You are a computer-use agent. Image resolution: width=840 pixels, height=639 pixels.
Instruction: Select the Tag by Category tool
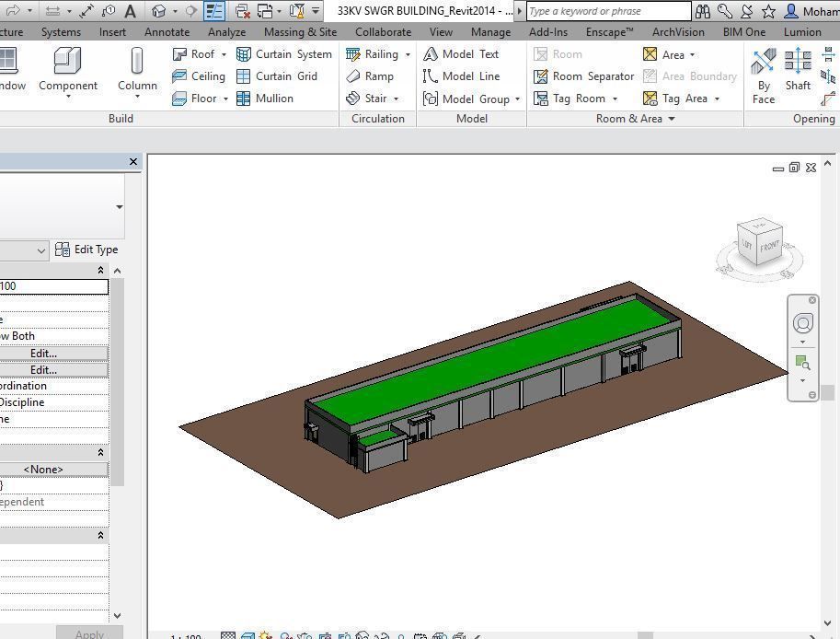[x=109, y=10]
